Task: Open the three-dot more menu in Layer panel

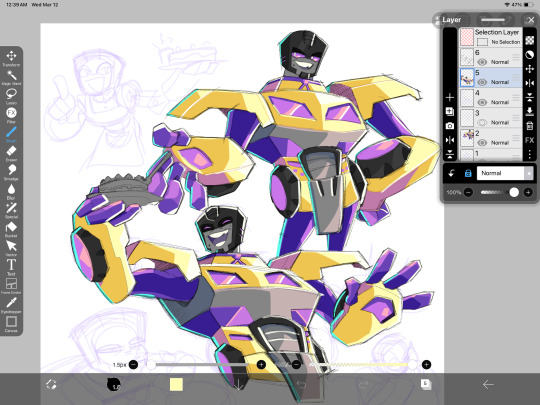Action: click(x=530, y=154)
